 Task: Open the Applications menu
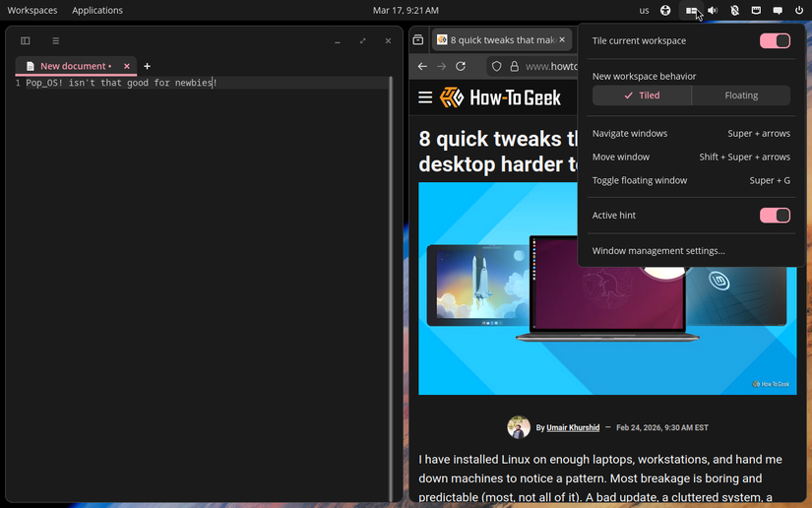click(97, 11)
